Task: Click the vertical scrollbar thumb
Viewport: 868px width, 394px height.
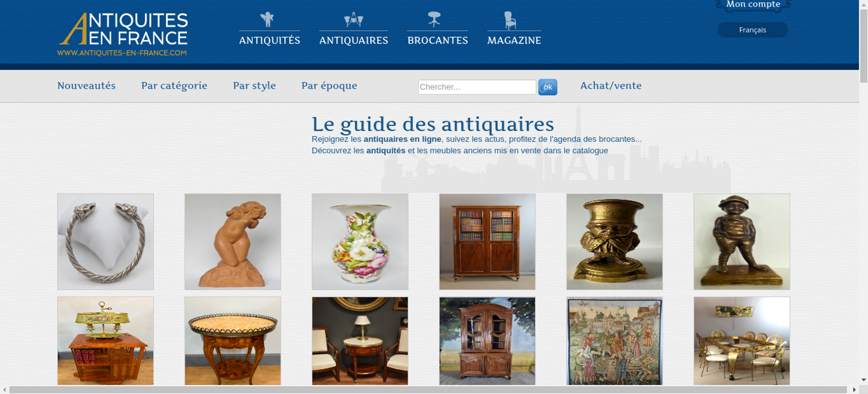Action: (863, 46)
